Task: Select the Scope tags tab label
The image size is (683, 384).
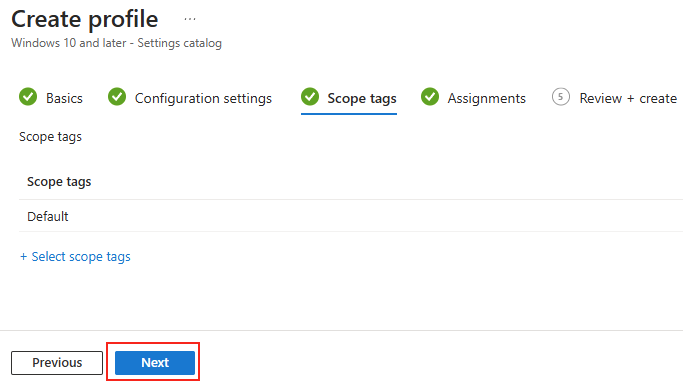Action: [362, 98]
